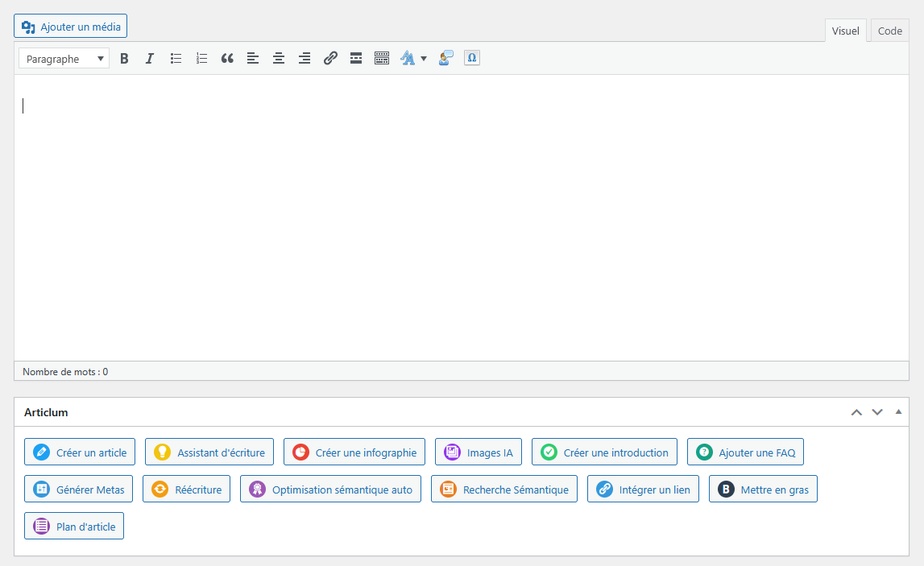Collapse the Articlum panel with triangle toggle

[x=898, y=411]
